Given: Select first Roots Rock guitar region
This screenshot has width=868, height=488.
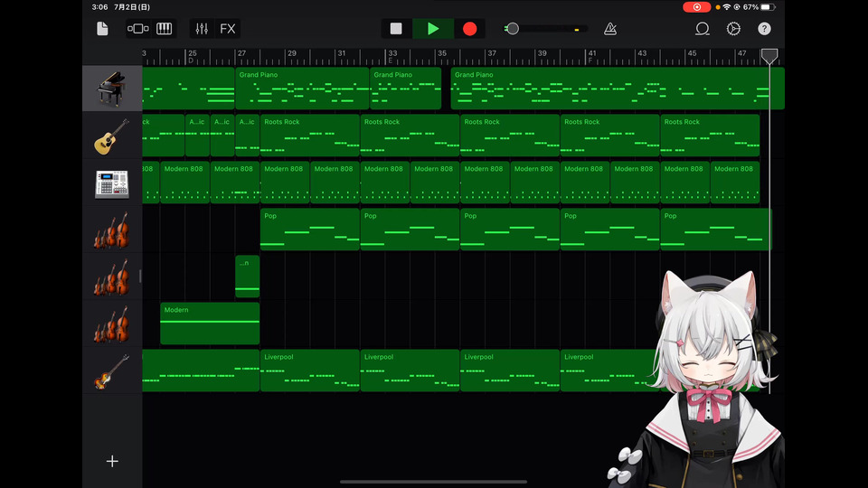Looking at the screenshot, I should pyautogui.click(x=310, y=136).
